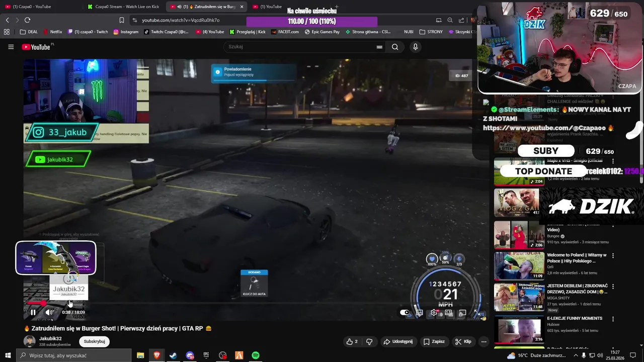This screenshot has height=362, width=644.
Task: Open the Netflix bookmark
Action: point(53,32)
